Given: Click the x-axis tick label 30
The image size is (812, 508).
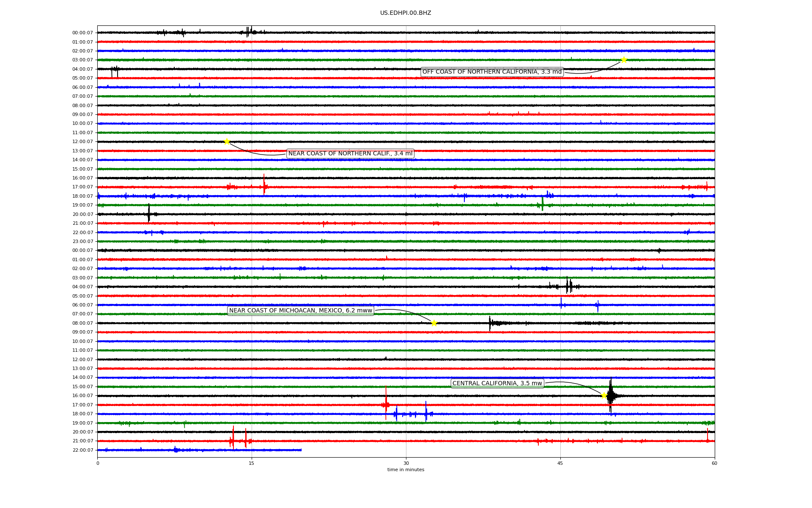Looking at the screenshot, I should coord(406,463).
